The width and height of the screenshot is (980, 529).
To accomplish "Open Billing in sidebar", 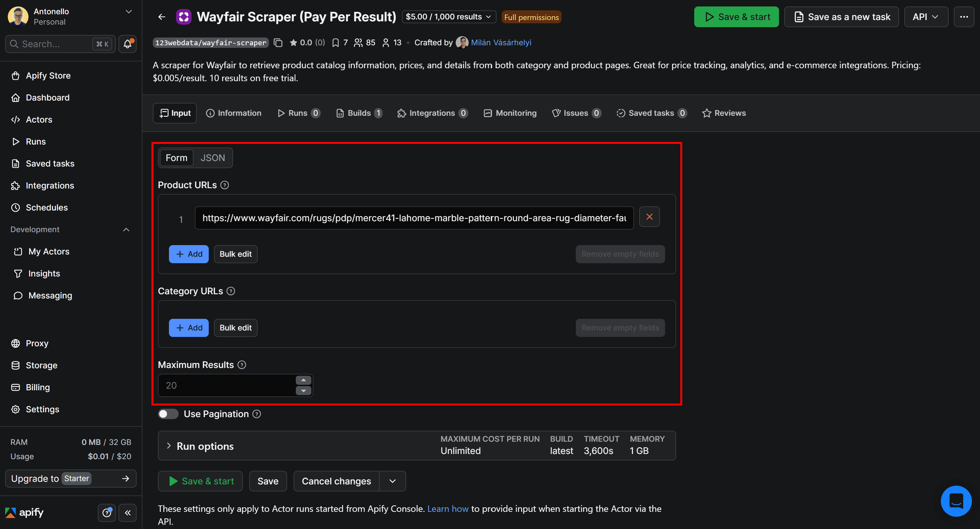I will (38, 388).
